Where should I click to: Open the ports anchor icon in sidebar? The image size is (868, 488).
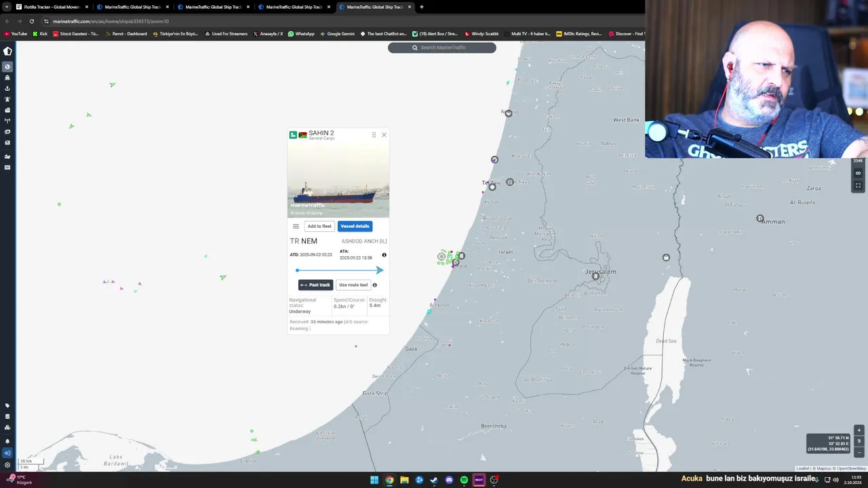[x=7, y=88]
